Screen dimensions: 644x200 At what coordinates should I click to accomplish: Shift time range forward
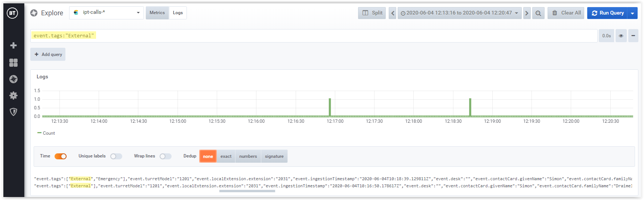[527, 13]
